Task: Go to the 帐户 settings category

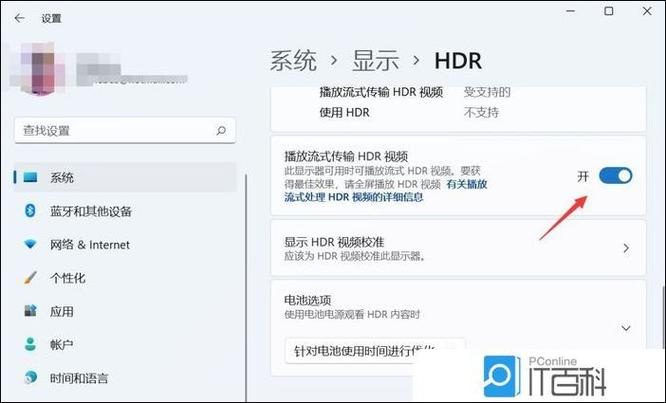Action: 125,344
